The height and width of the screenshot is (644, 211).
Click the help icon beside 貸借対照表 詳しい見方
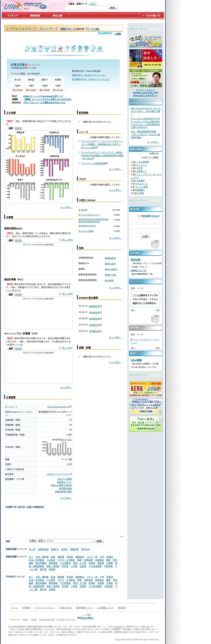point(60,240)
